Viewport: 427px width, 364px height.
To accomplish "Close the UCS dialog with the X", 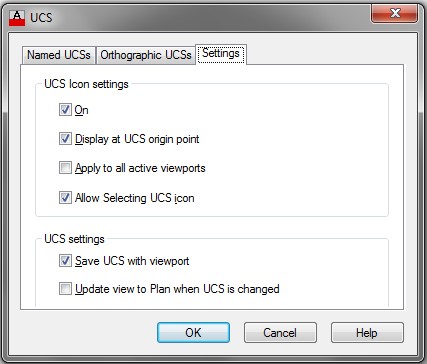I will point(394,13).
